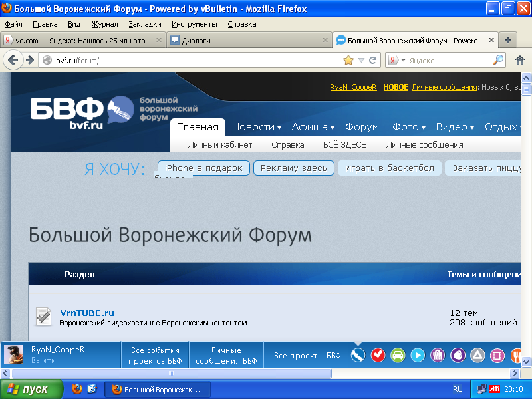Click the browser Forward arrow button
This screenshot has width=532, height=399.
pos(30,61)
